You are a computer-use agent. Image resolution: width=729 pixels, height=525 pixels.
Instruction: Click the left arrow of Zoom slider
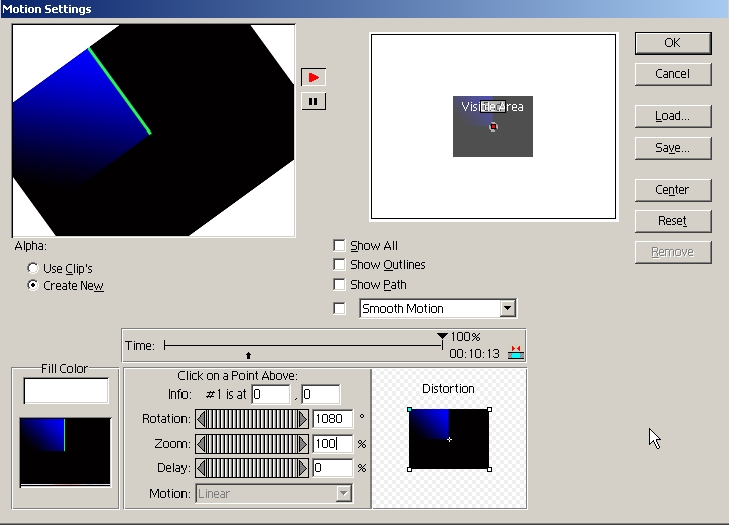point(200,444)
